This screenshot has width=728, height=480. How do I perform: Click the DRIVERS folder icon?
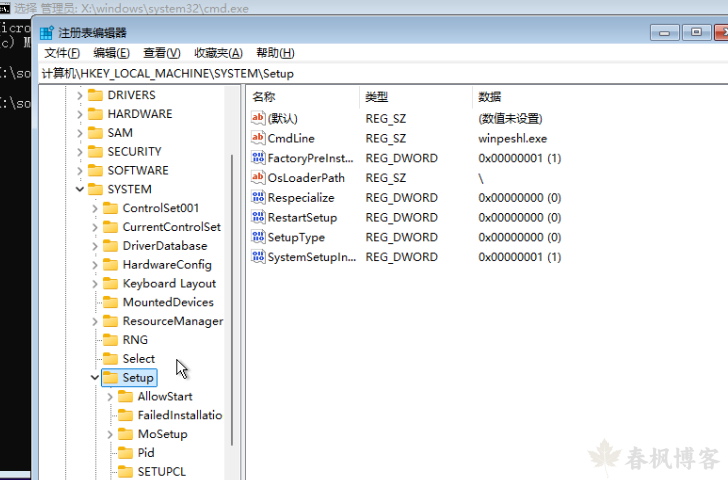point(95,95)
